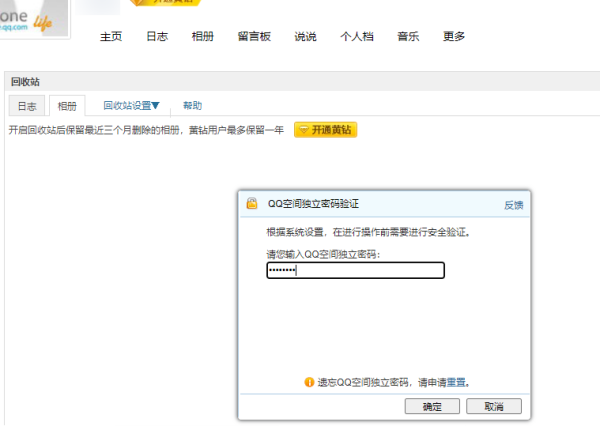Cancel the dialog with 取消
600x426 pixels.
point(494,406)
